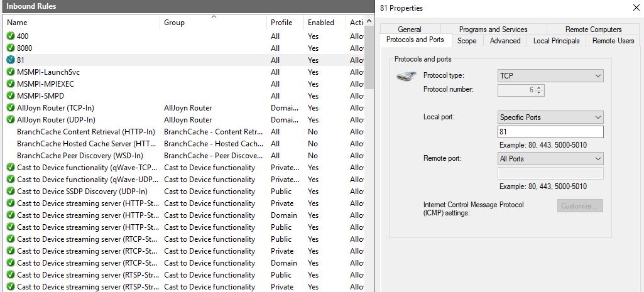Viewport: 644px width, 292px height.
Task: Open the Remote port dropdown showing All Ports
Action: point(550,158)
